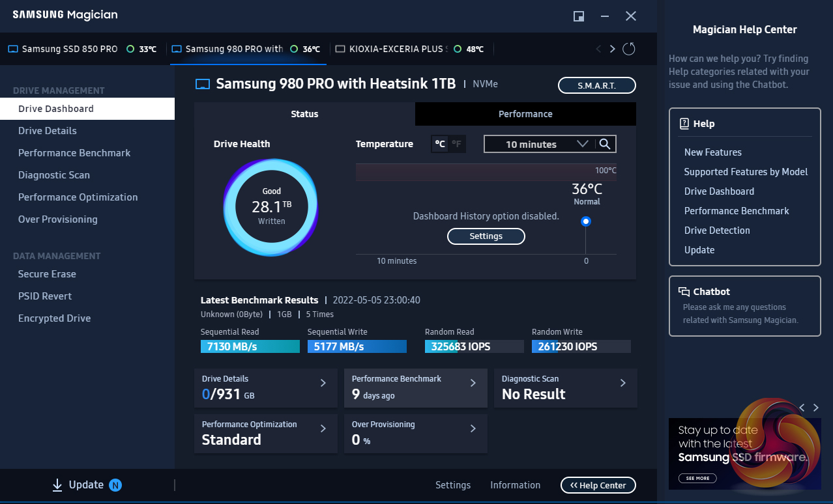The width and height of the screenshot is (833, 504).
Task: Click the Dashboard History Settings button
Action: pyautogui.click(x=486, y=236)
